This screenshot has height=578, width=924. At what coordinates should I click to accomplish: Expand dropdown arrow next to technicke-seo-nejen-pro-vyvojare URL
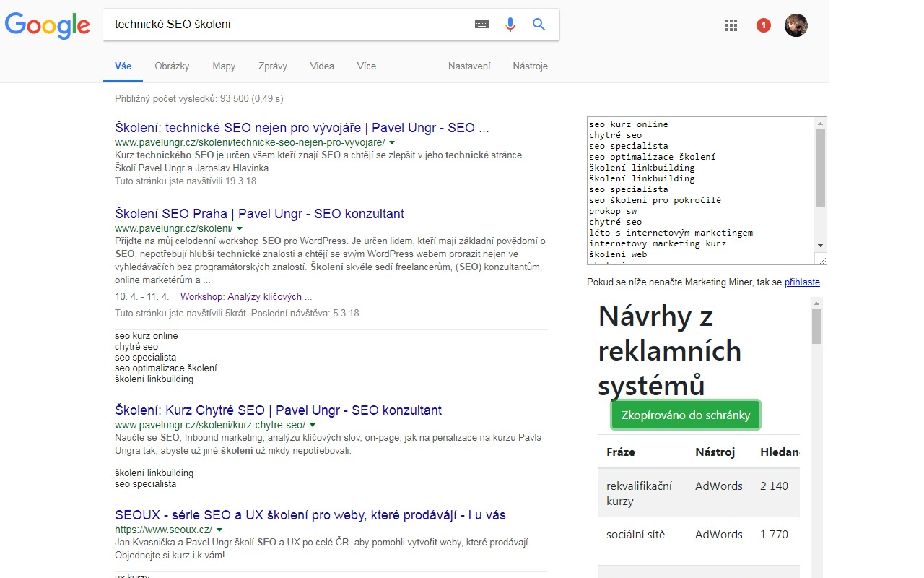pyautogui.click(x=392, y=143)
